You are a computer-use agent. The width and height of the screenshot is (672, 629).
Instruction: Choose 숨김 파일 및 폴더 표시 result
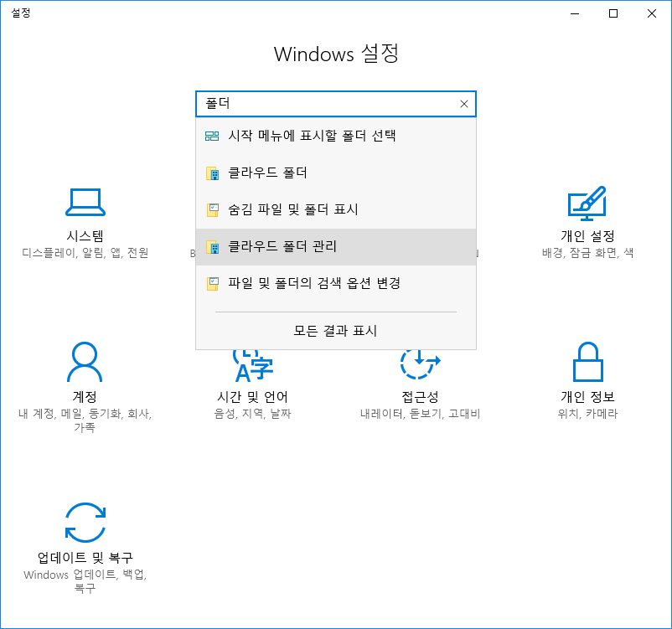336,209
